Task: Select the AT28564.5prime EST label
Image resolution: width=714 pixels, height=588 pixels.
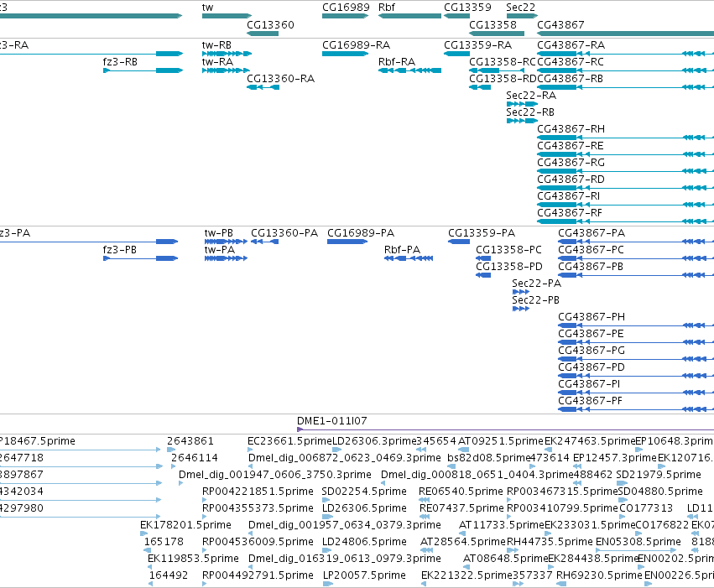Action: coord(463,542)
